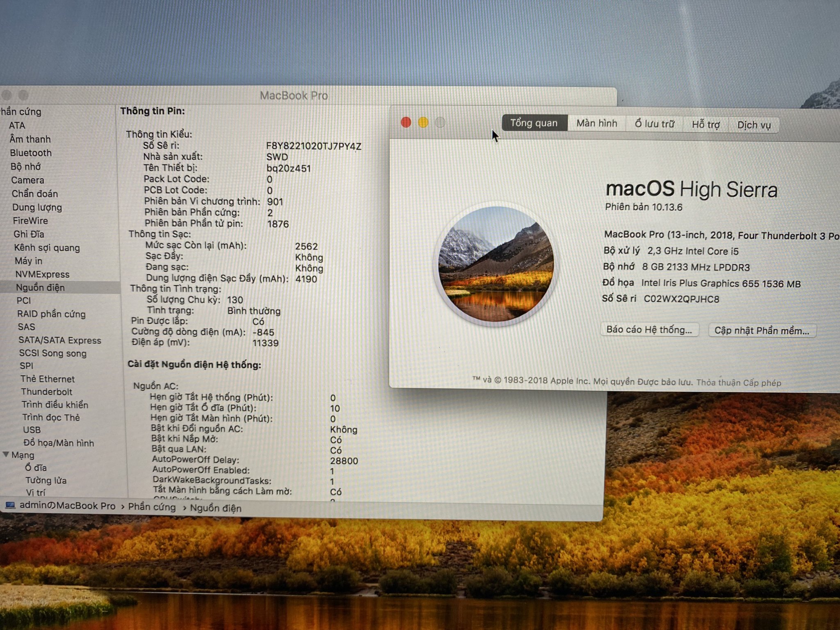Select RAID phần cứng in the sidebar

51,314
